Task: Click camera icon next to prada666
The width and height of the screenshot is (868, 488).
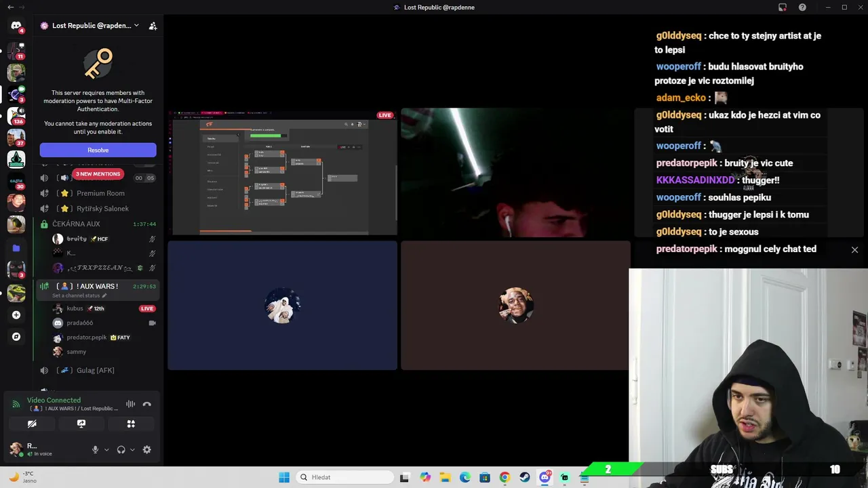Action: (152, 323)
